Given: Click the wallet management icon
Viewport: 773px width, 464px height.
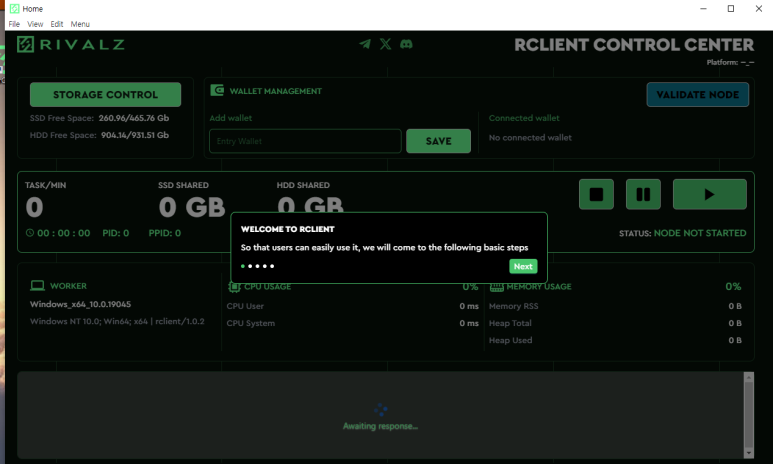Looking at the screenshot, I should click(x=217, y=90).
